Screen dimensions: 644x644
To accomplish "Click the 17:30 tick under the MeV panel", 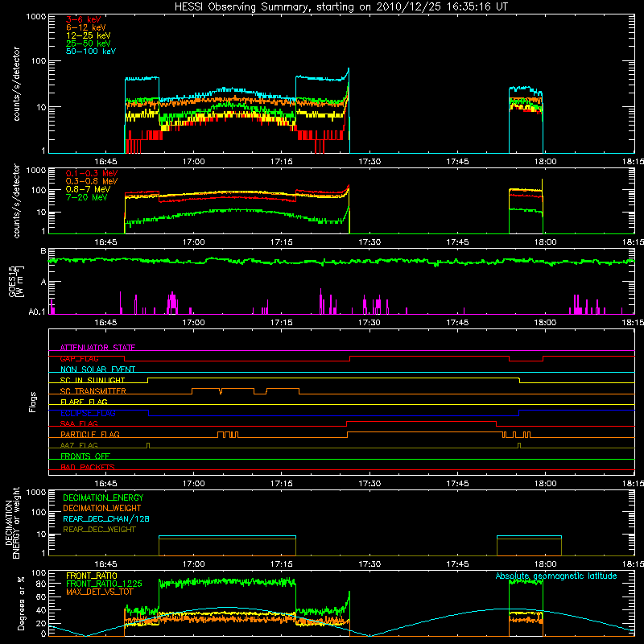I will (x=369, y=242).
